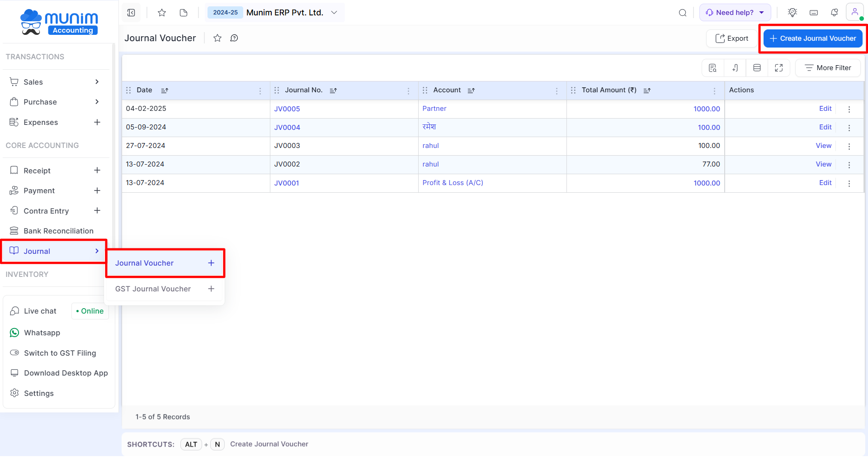Open voucher JV0005 link
This screenshot has height=457, width=868.
pyautogui.click(x=287, y=109)
